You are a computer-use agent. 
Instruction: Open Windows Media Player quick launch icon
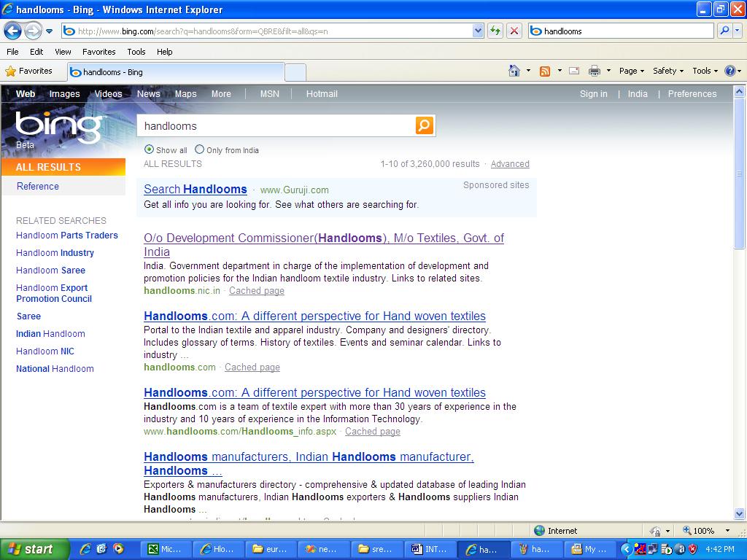(118, 550)
